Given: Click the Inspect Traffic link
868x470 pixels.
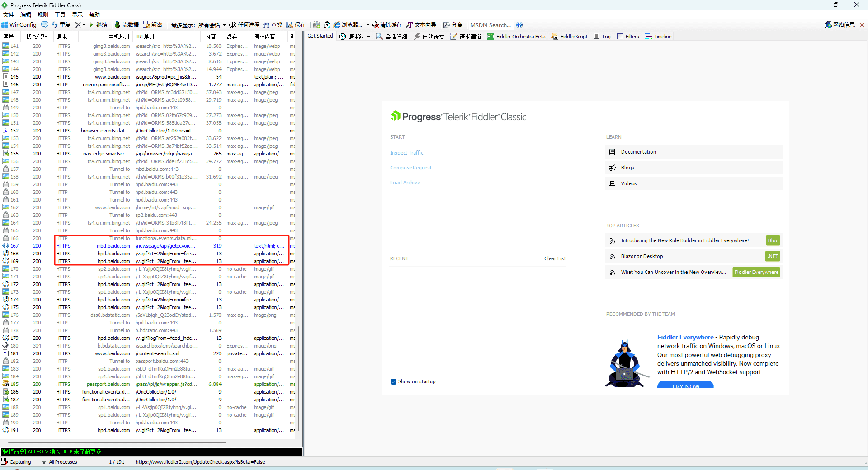Looking at the screenshot, I should pos(407,153).
